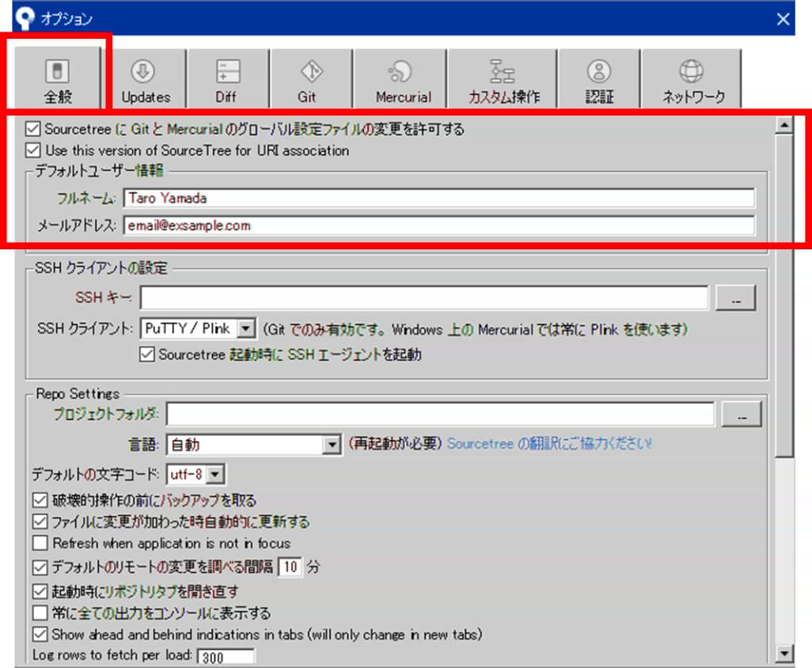812x668 pixels.
Task: Switch to the Updates tab
Action: click(x=146, y=79)
